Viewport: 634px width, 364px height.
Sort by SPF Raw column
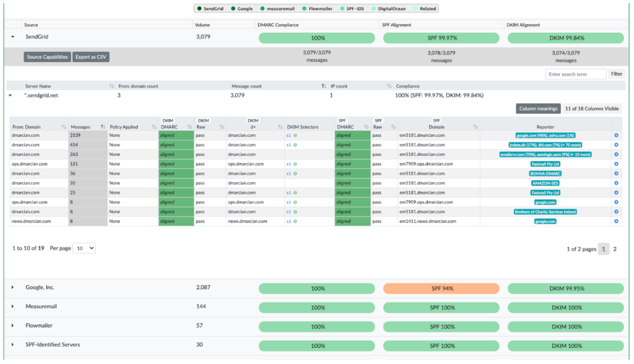(x=393, y=127)
